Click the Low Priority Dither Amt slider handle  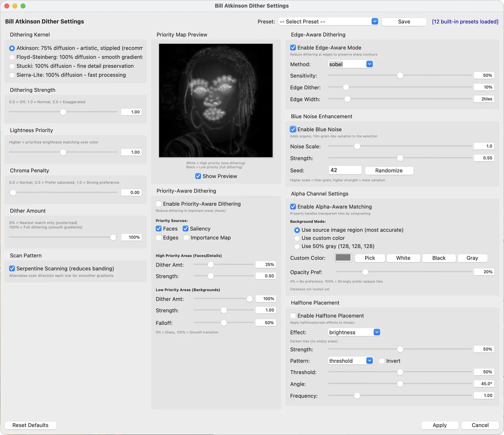point(250,299)
